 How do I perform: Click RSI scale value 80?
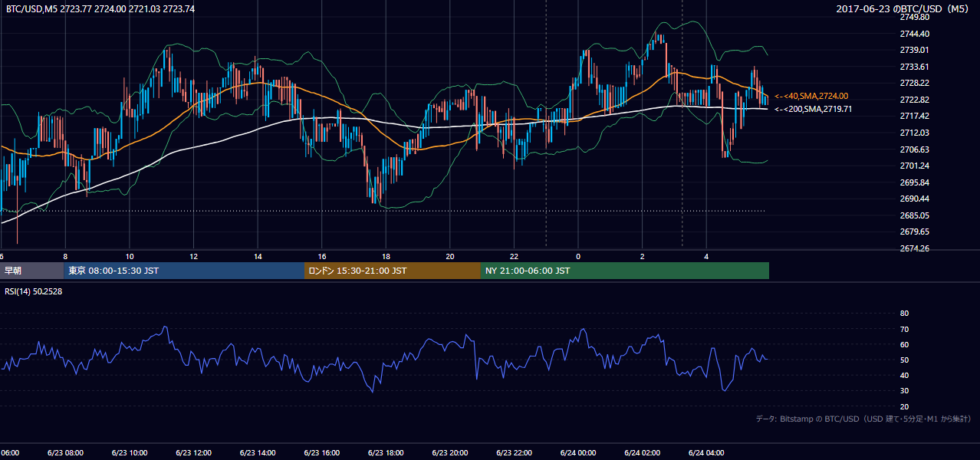904,314
